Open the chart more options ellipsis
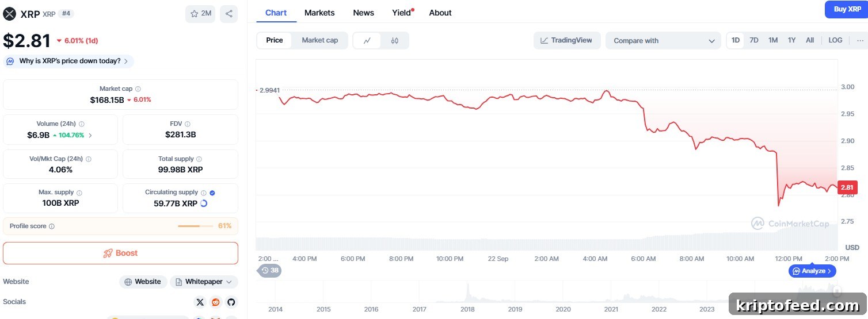 click(x=861, y=40)
